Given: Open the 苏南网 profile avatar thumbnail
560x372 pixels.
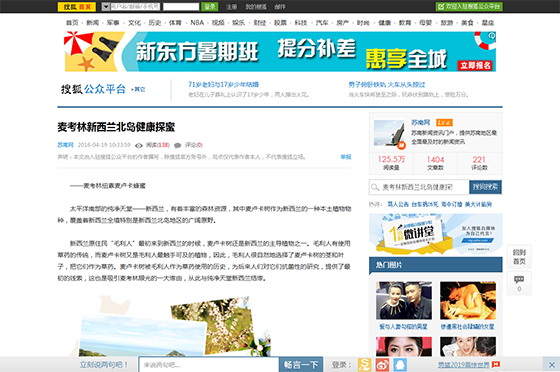Looking at the screenshot, I should pos(389,133).
